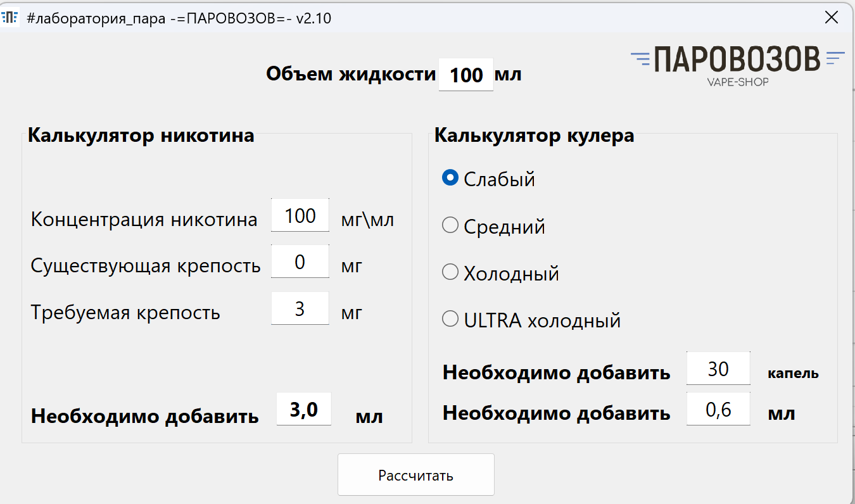Screen dimensions: 855x504
Task: Select the Слабый cooler strength option
Action: (x=488, y=179)
